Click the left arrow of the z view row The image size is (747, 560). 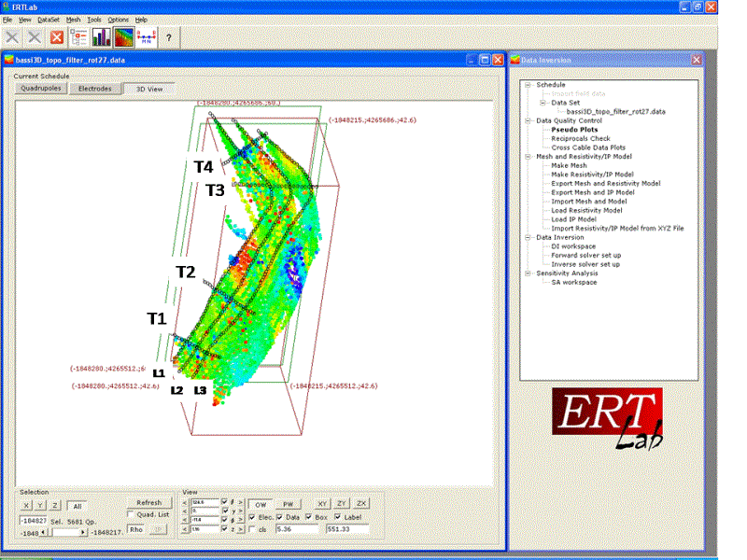pos(185,529)
